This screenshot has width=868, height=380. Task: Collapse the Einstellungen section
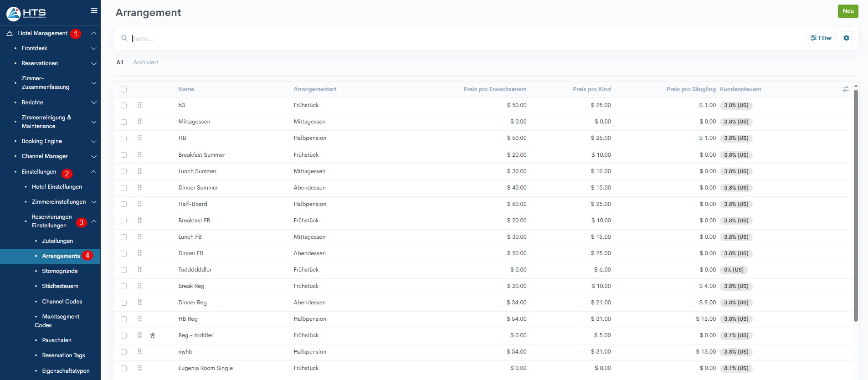93,172
